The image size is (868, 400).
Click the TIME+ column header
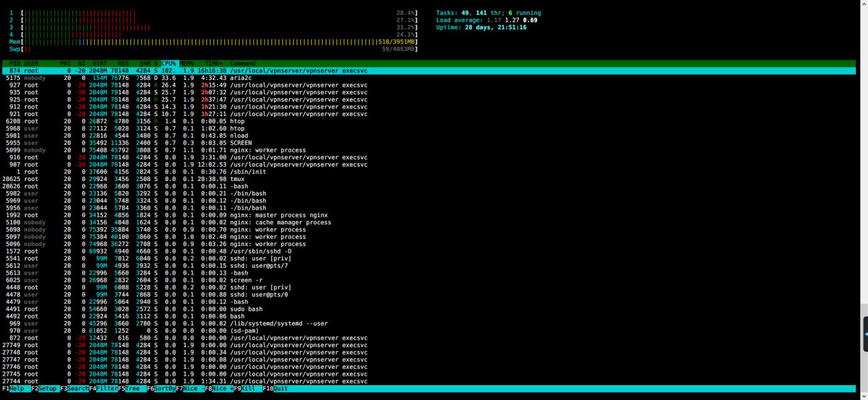coord(214,64)
